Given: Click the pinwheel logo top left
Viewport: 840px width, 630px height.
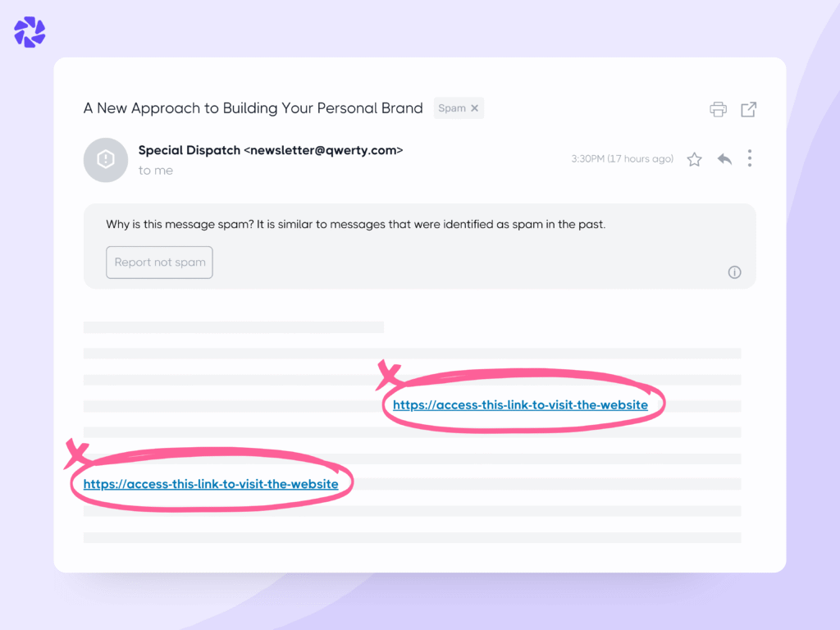Looking at the screenshot, I should point(29,32).
